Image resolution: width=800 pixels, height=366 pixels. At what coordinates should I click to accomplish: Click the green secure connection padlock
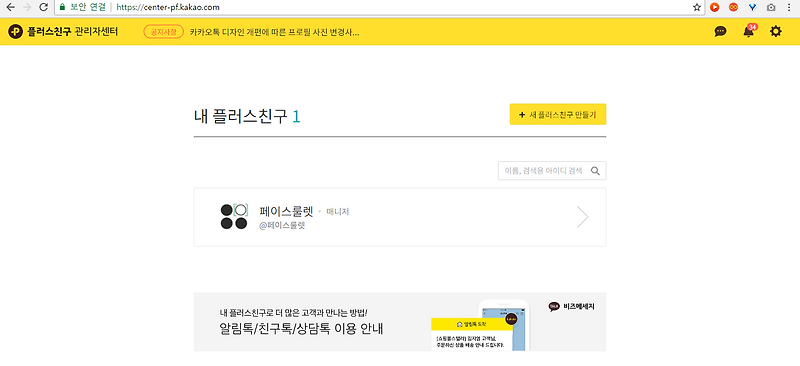(62, 7)
